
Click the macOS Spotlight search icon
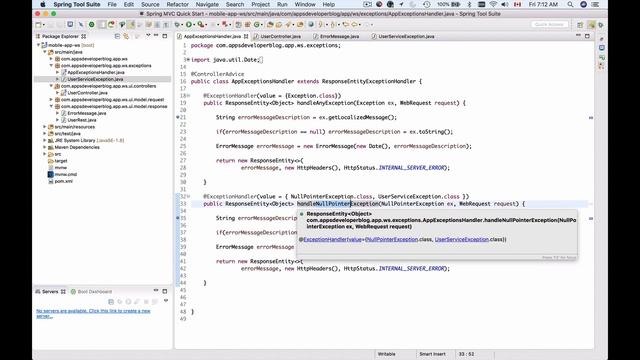pyautogui.click(x=570, y=4)
